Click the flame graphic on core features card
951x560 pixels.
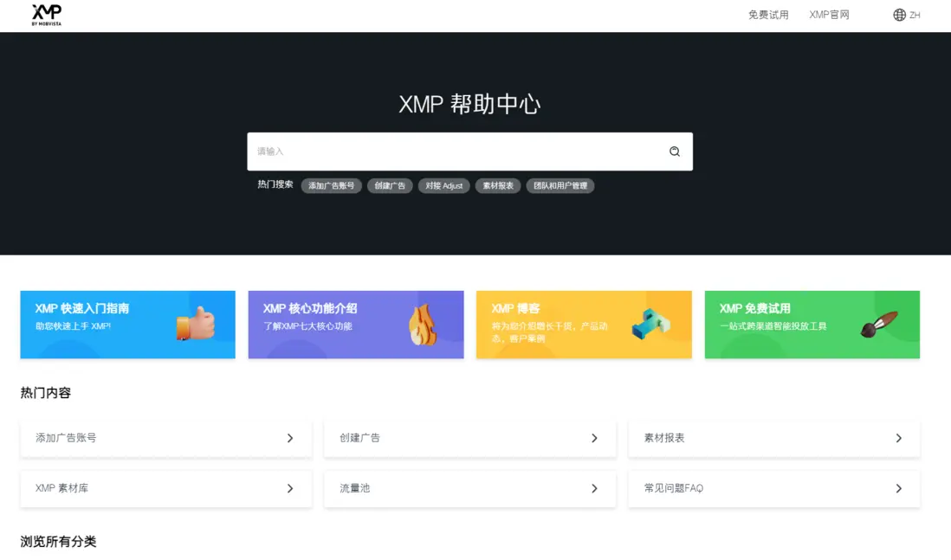coord(426,327)
